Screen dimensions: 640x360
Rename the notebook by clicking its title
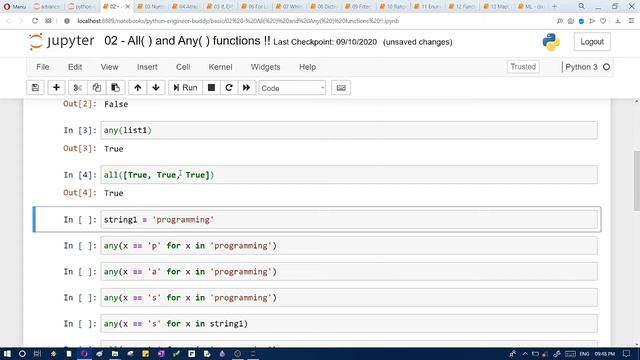(x=187, y=41)
